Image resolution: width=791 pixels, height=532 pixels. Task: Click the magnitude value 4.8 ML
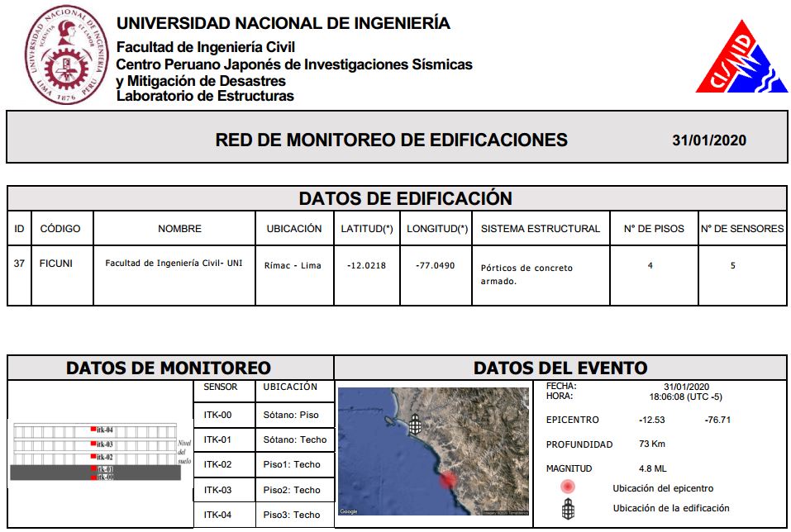pos(653,468)
